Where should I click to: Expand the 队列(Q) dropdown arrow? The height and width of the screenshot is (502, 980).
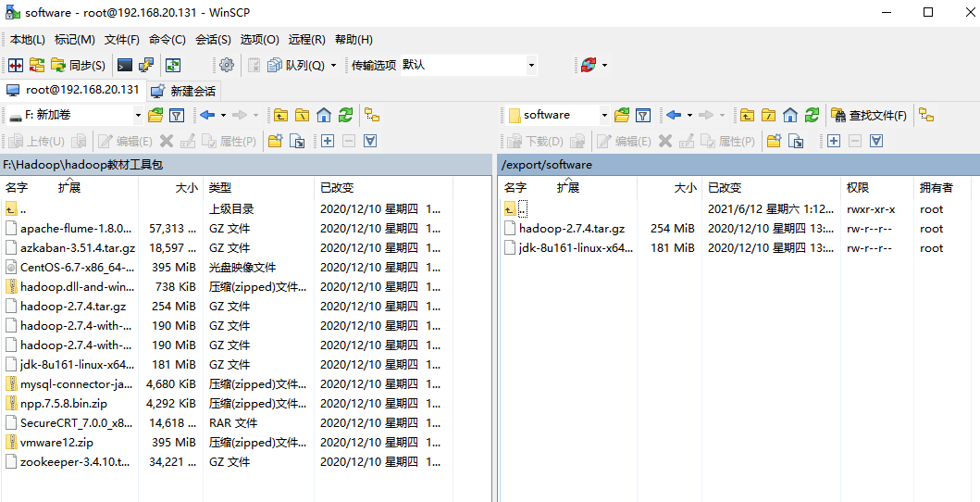333,65
